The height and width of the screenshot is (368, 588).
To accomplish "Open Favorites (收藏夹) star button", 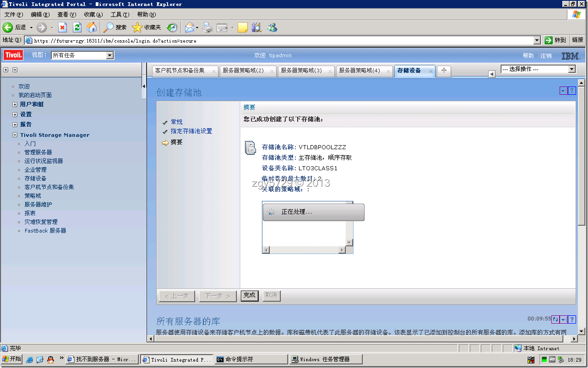I will [147, 27].
